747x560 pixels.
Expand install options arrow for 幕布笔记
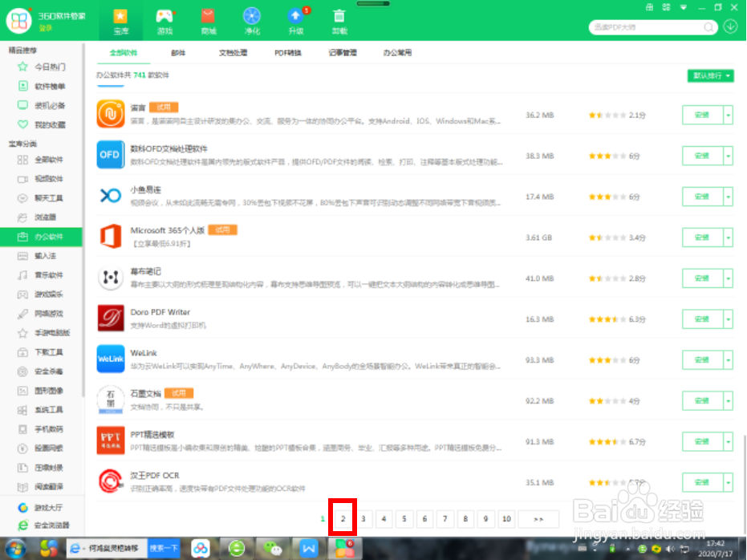tap(728, 278)
